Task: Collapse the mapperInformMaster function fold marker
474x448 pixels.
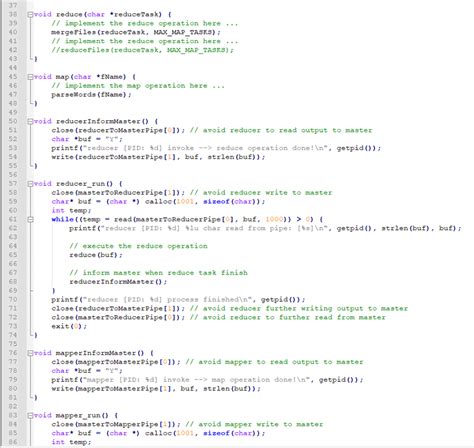Action: coord(30,353)
